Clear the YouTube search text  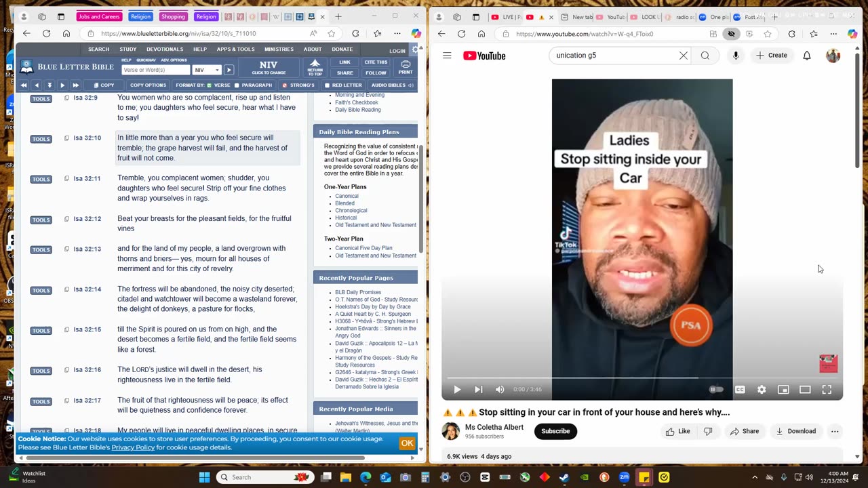tap(684, 56)
